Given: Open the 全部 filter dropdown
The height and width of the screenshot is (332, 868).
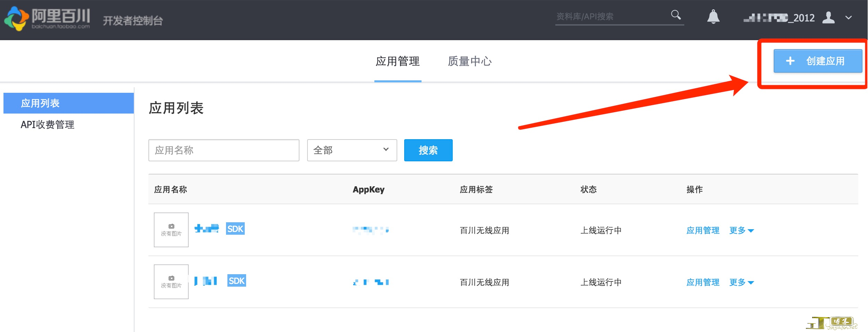Looking at the screenshot, I should coord(351,150).
